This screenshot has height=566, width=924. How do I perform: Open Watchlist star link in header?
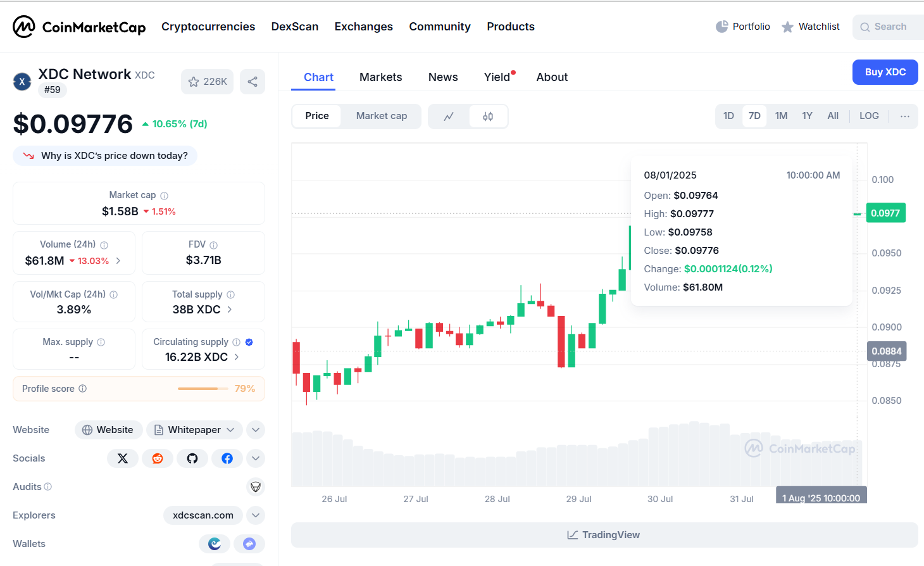click(x=811, y=27)
